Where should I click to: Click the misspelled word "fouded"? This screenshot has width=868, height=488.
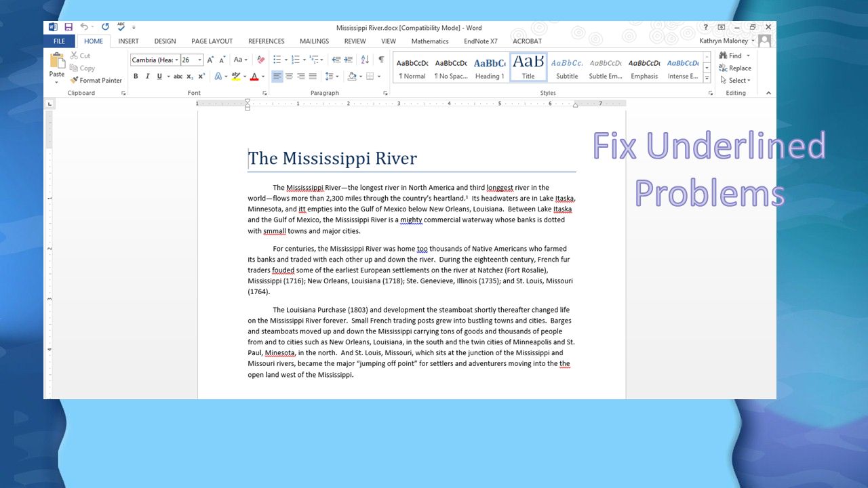283,270
